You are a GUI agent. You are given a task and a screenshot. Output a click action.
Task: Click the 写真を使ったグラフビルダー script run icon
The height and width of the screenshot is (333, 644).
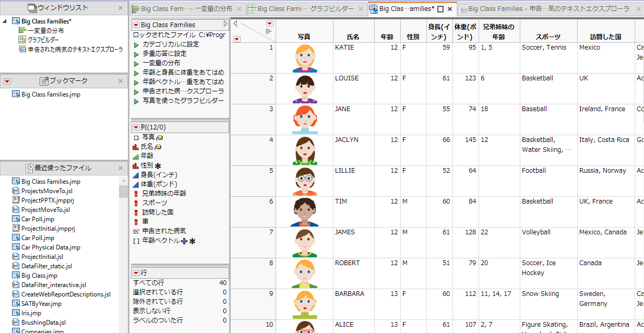(x=137, y=101)
